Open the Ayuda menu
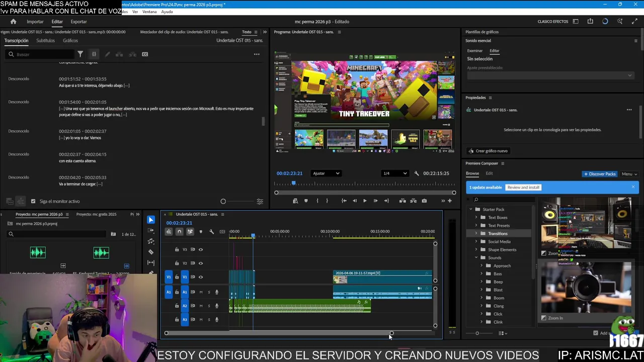 pos(167,12)
